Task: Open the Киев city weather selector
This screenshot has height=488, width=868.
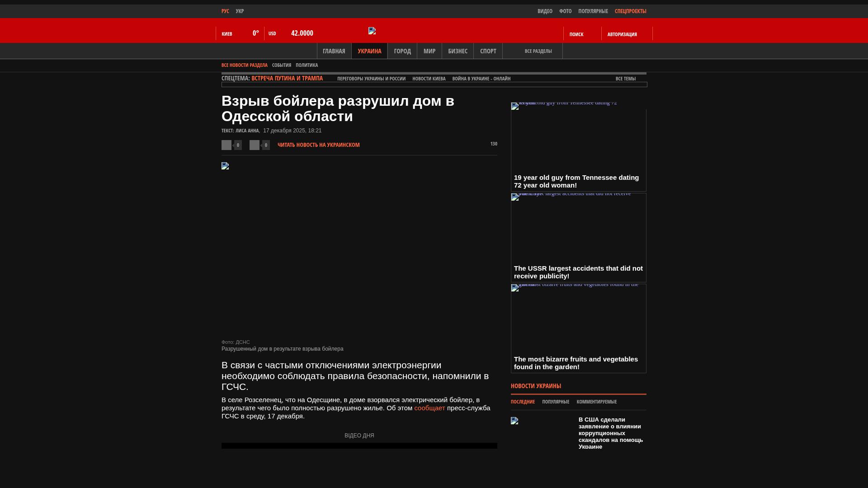Action: point(227,34)
